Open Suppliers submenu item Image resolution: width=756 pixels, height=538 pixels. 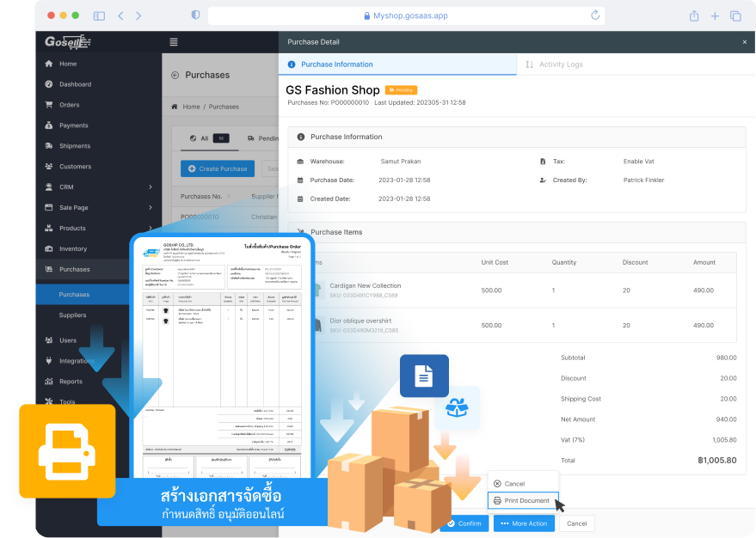tap(72, 315)
